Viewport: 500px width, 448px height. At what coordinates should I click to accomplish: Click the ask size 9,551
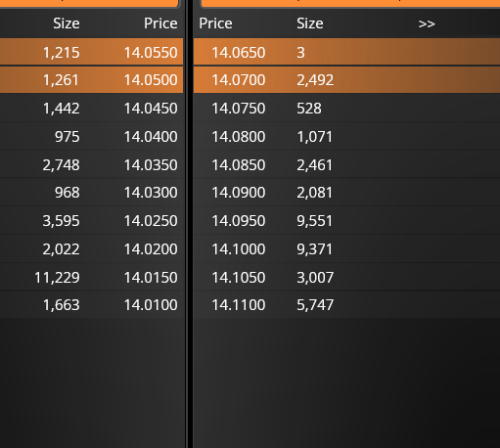pos(314,221)
